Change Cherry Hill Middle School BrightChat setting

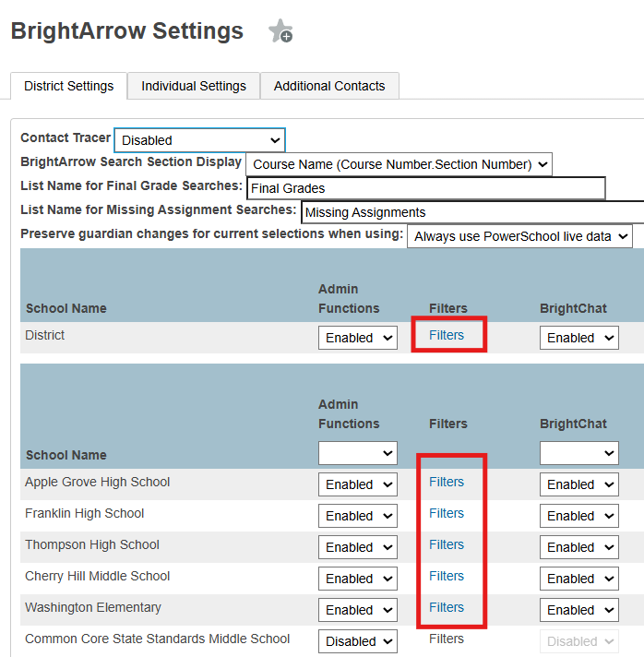click(x=579, y=579)
